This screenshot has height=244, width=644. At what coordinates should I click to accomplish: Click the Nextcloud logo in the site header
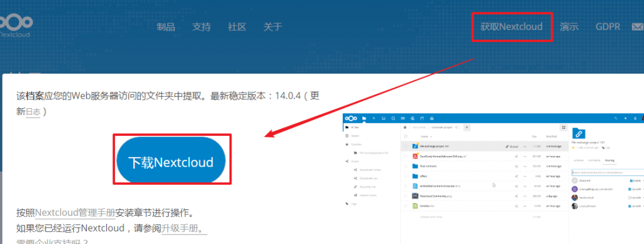(x=14, y=26)
